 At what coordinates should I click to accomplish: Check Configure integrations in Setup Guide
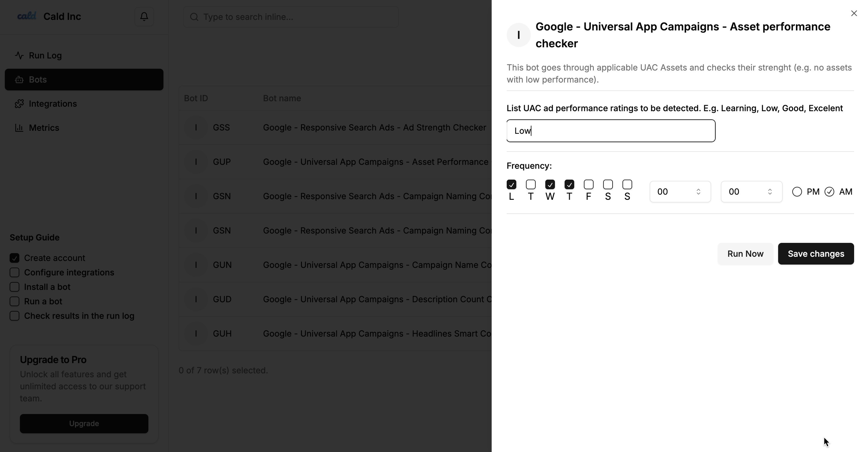coord(14,272)
